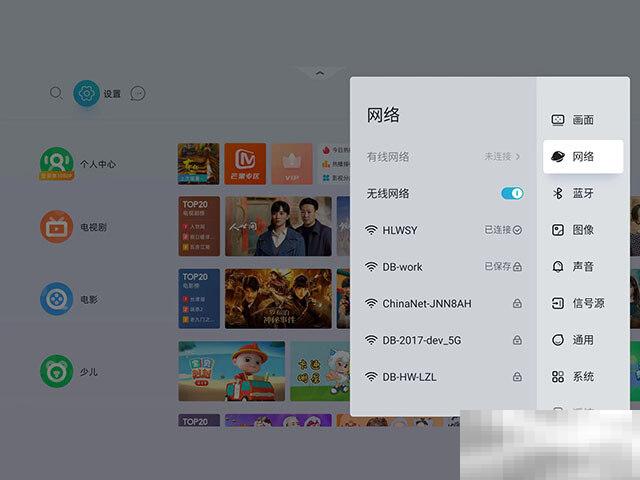Image resolution: width=640 pixels, height=480 pixels.
Task: Select the 声音 bell icon
Action: [x=558, y=267]
